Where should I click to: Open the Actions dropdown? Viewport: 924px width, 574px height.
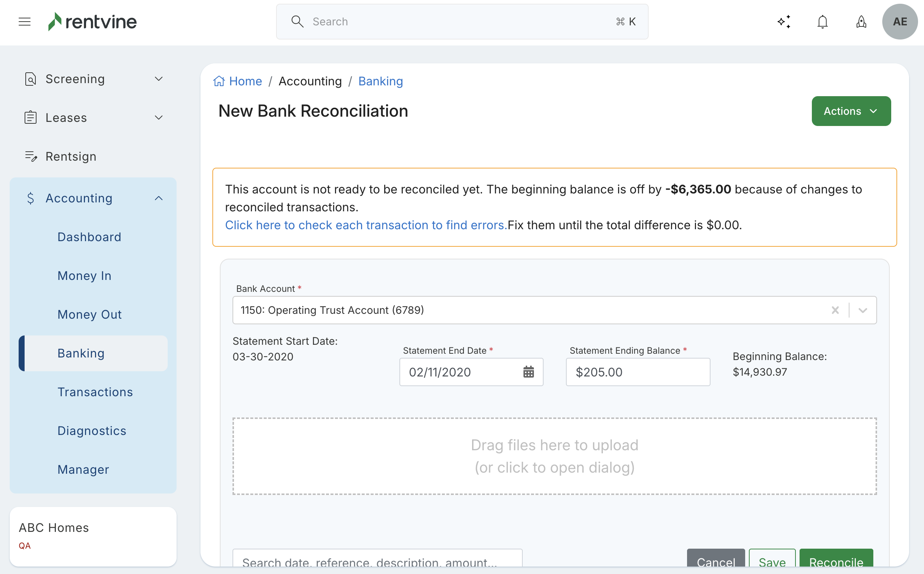(x=851, y=111)
